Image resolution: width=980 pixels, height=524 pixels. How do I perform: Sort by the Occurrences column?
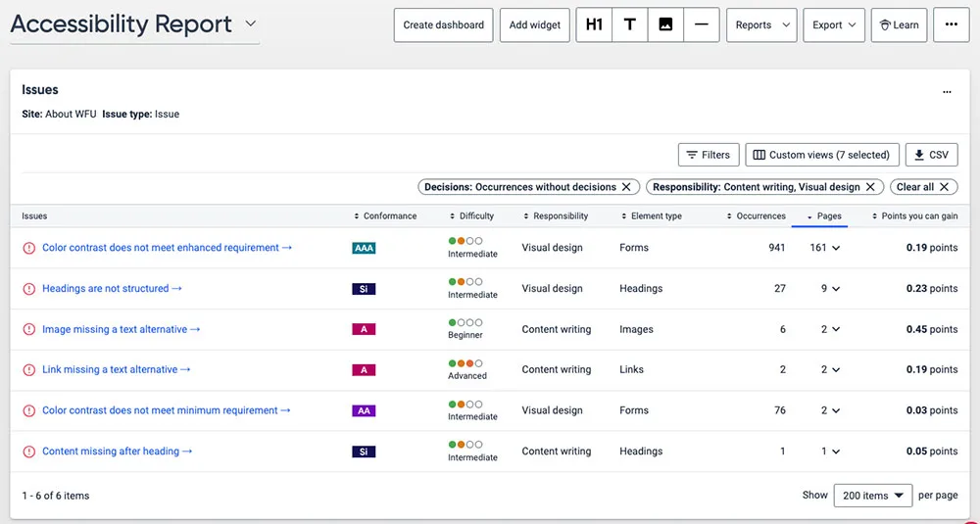(x=757, y=216)
